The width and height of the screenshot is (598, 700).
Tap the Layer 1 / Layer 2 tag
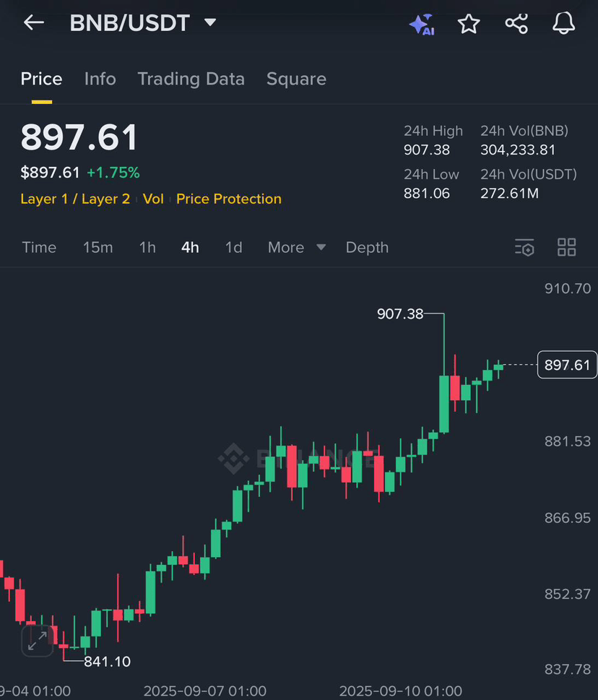tap(75, 199)
